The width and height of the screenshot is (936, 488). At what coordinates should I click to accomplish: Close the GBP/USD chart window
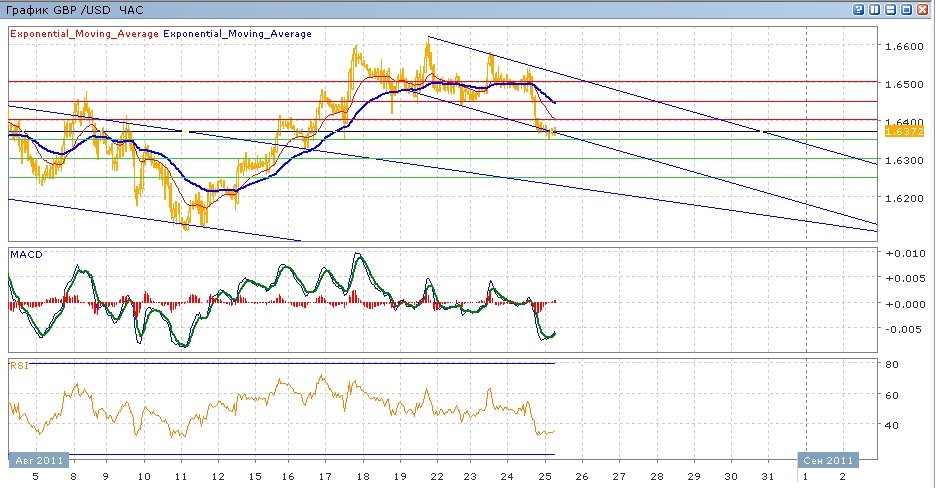924,9
